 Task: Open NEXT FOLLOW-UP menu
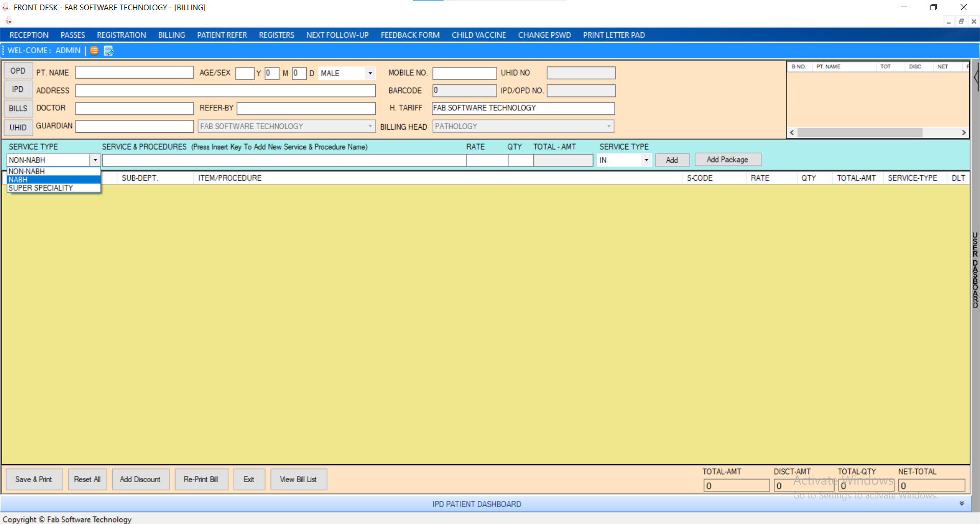[337, 35]
